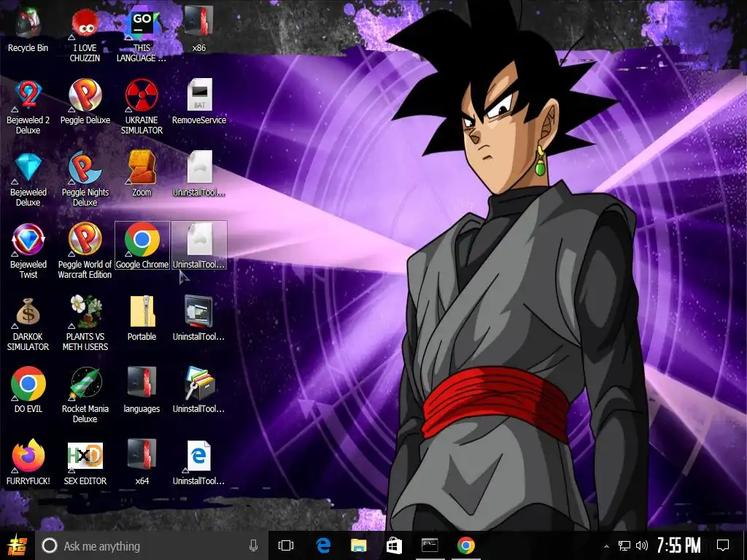Screen dimensions: 747x560
Task: Expand the hidden system tray icons
Action: tap(606, 546)
